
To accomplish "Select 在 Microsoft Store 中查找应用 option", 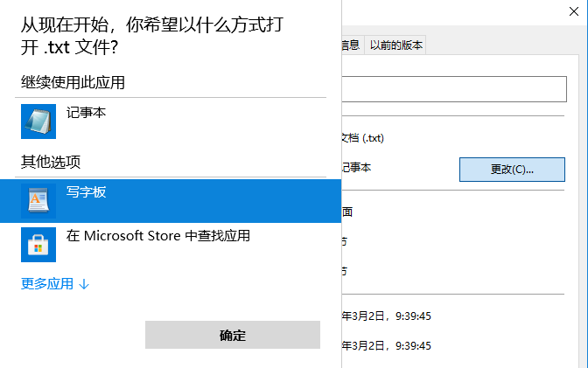I will [158, 236].
